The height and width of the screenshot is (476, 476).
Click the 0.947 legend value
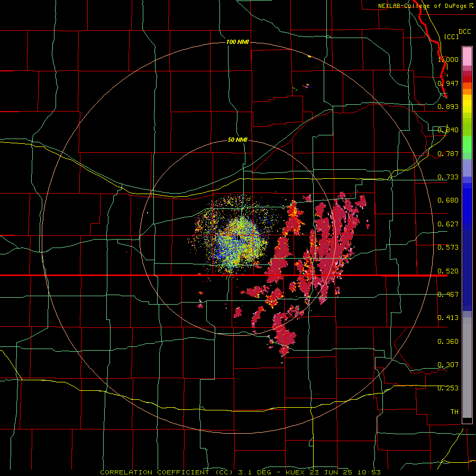(x=448, y=83)
